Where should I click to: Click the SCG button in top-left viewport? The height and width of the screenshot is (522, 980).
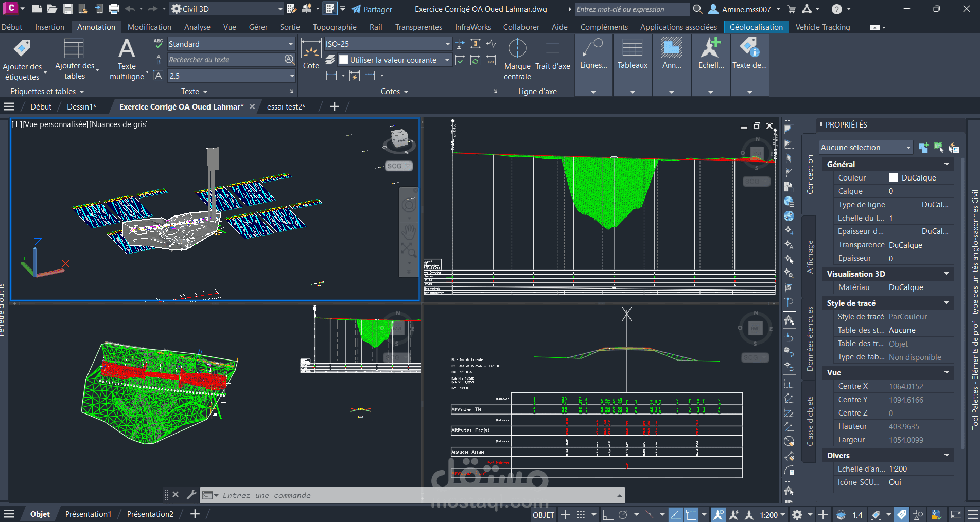(x=399, y=166)
